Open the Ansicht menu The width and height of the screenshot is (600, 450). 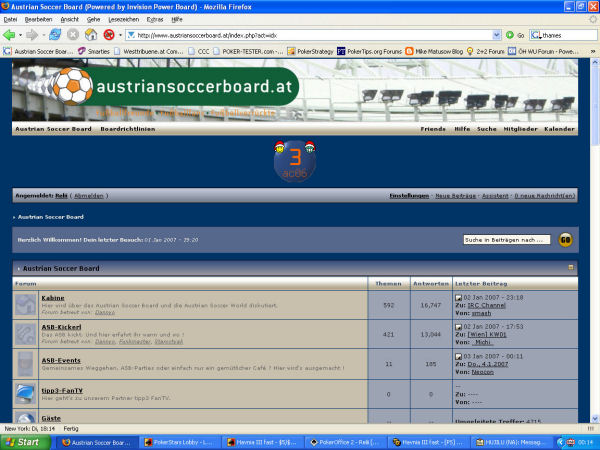click(70, 19)
